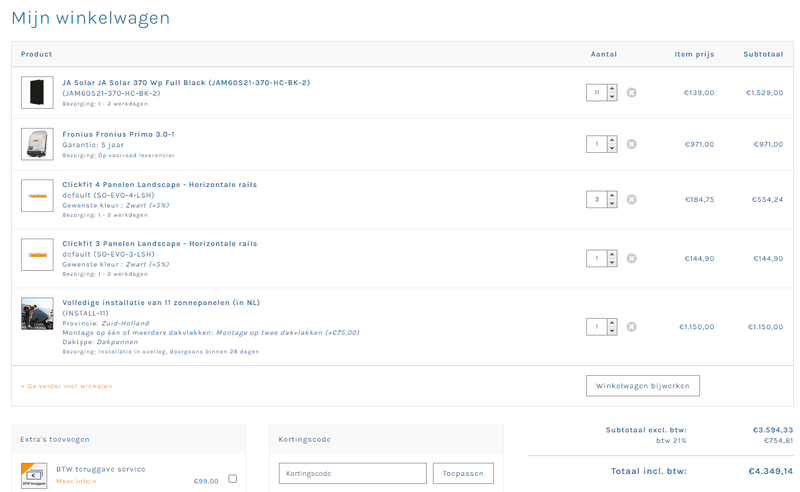Select item price €184,75
The image size is (800, 492).
pos(699,200)
